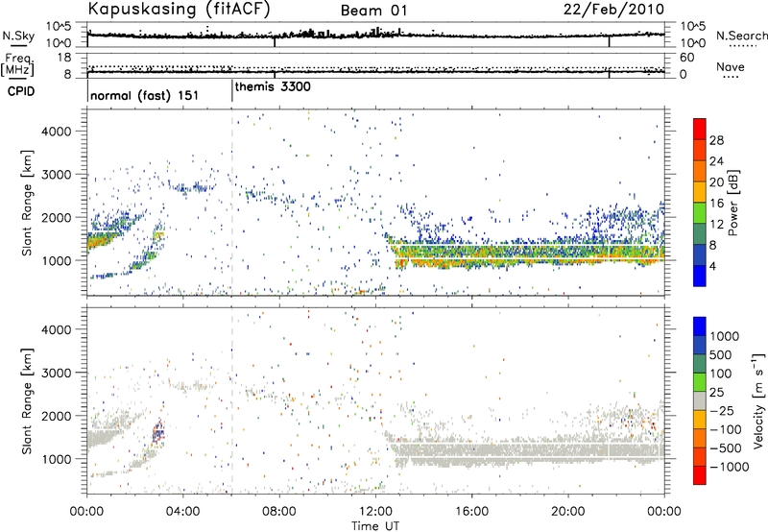Click the time axis label '16:00'
Image resolution: width=768 pixels, height=532 pixels.
(471, 512)
